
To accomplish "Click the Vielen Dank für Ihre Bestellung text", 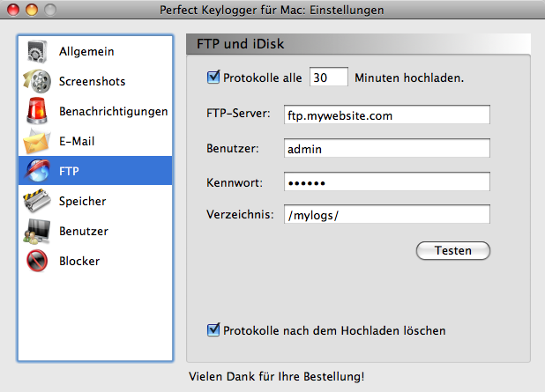I will pos(276,376).
